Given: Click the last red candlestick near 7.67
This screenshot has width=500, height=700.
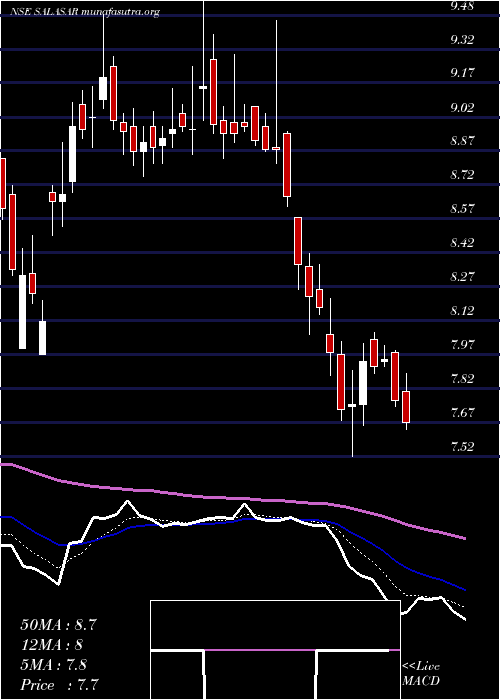Looking at the screenshot, I should tap(406, 407).
